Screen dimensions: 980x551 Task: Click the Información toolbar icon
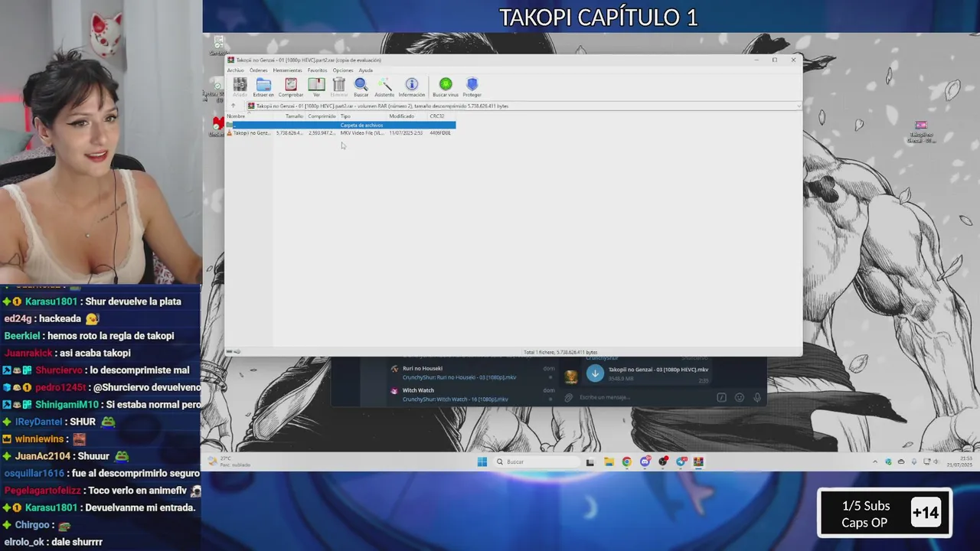point(411,86)
